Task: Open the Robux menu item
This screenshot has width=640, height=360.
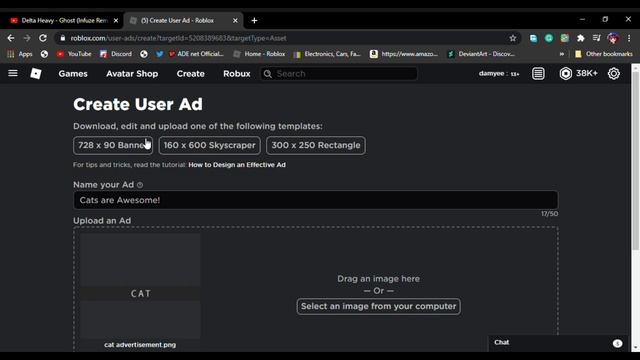Action: tap(237, 74)
